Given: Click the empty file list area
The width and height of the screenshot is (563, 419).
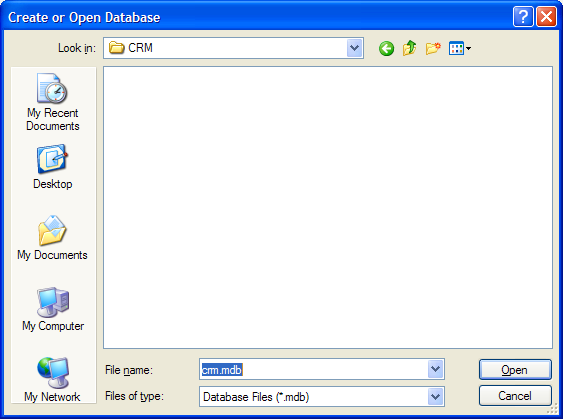Looking at the screenshot, I should coord(328,207).
